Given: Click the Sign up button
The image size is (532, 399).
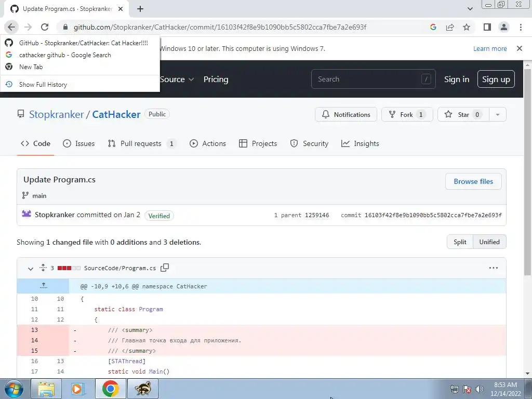Looking at the screenshot, I should (496, 79).
